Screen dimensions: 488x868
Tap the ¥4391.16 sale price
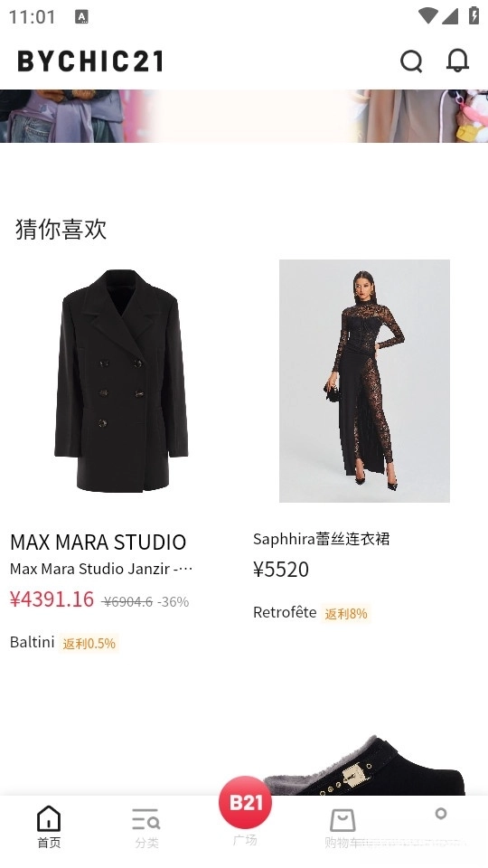click(x=52, y=599)
